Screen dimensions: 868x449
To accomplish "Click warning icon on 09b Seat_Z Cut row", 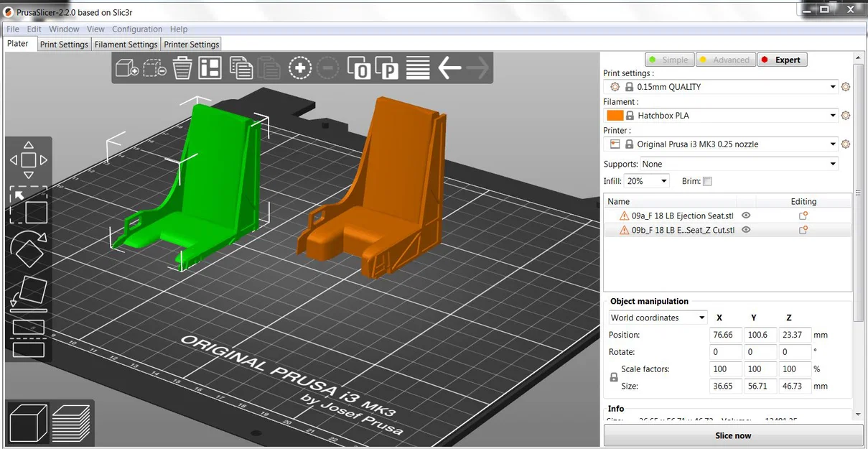I will click(x=623, y=230).
